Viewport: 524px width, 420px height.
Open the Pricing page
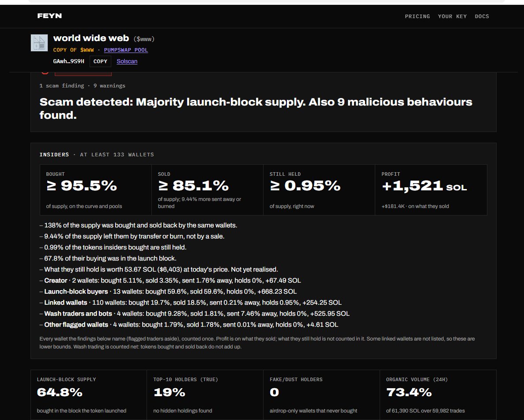[418, 16]
